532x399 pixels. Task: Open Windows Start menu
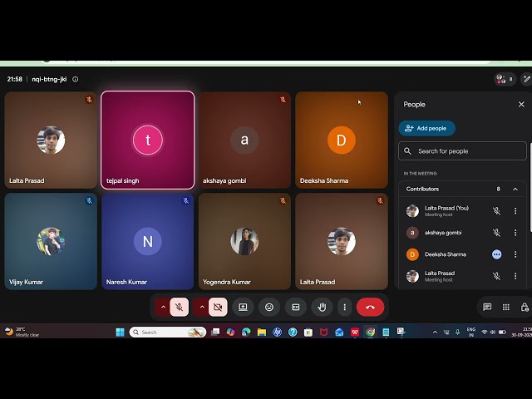120,332
